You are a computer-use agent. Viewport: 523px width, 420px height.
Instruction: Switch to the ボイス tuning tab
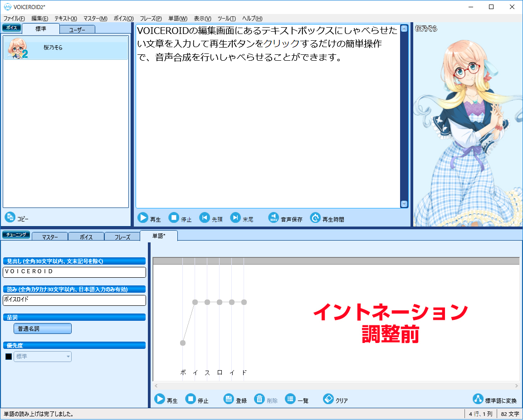point(86,237)
